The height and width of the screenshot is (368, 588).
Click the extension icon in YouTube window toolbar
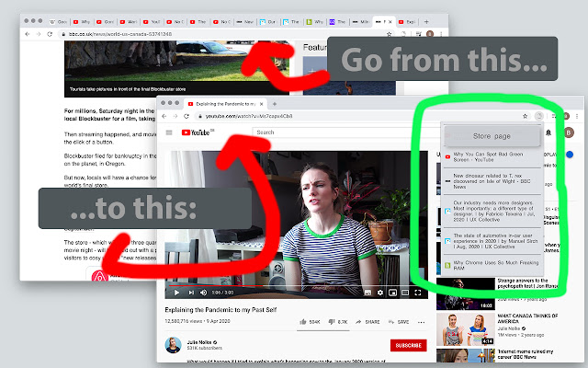point(539,116)
